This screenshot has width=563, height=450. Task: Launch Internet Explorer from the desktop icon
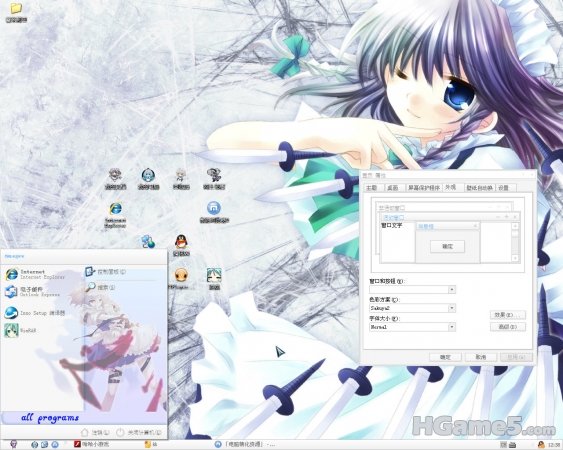115,215
